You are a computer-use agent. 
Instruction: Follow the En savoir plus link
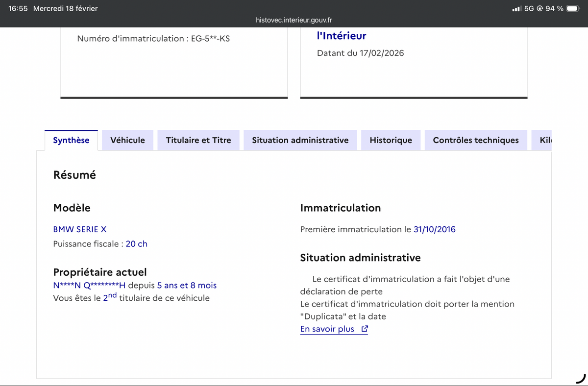(x=327, y=329)
